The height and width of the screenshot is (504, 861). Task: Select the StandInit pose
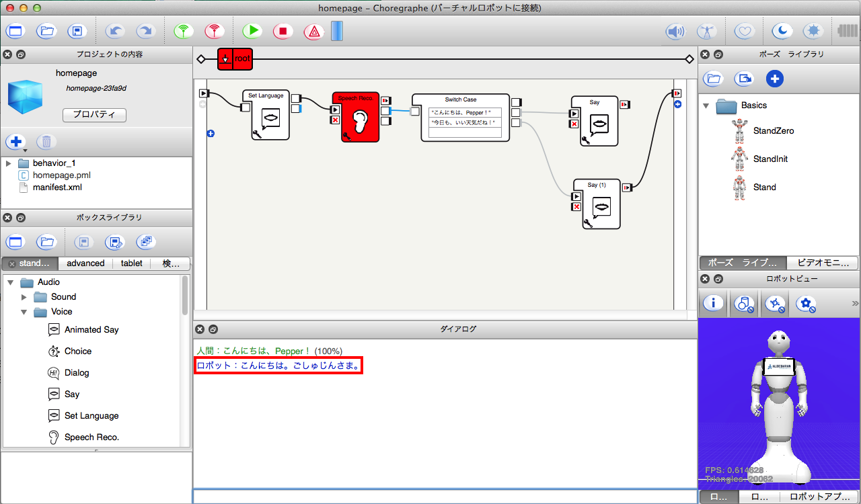pos(760,159)
